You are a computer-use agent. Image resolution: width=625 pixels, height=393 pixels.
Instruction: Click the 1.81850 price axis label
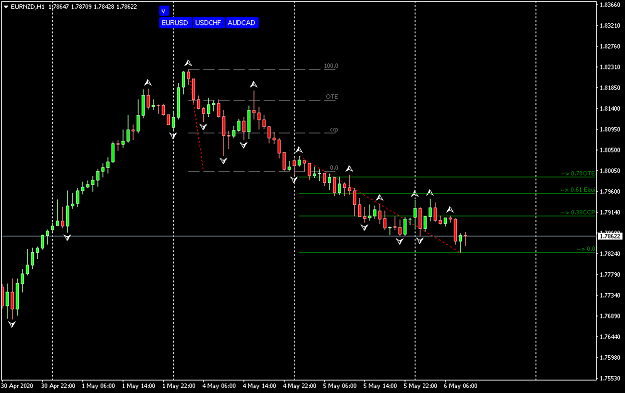tap(610, 88)
